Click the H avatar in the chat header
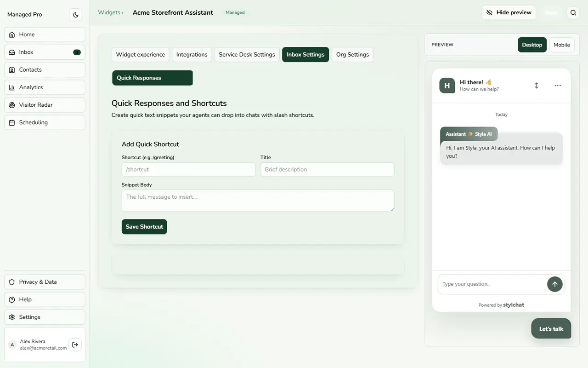This screenshot has height=368, width=588. click(447, 86)
